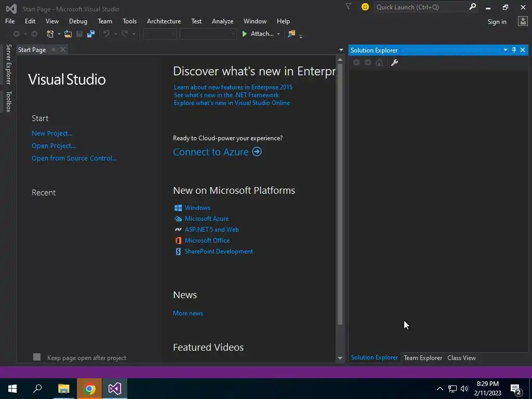Open the Server Explorer side tab
The width and height of the screenshot is (532, 399).
pyautogui.click(x=8, y=64)
